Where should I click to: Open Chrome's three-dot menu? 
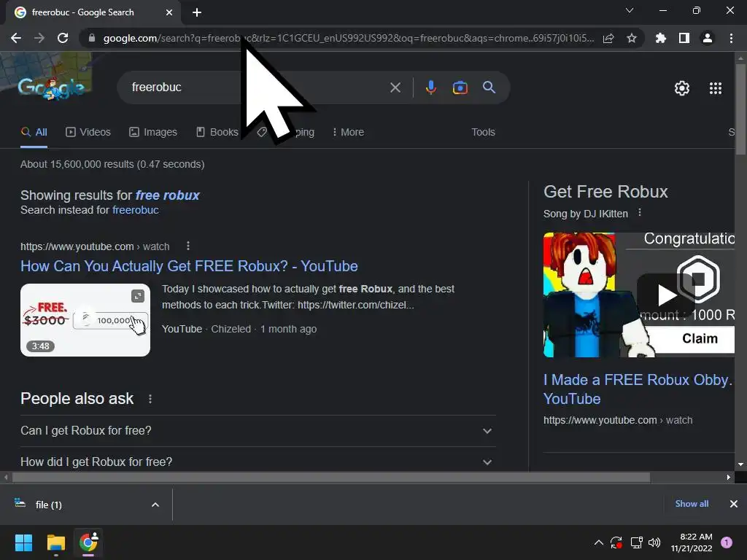pyautogui.click(x=731, y=38)
